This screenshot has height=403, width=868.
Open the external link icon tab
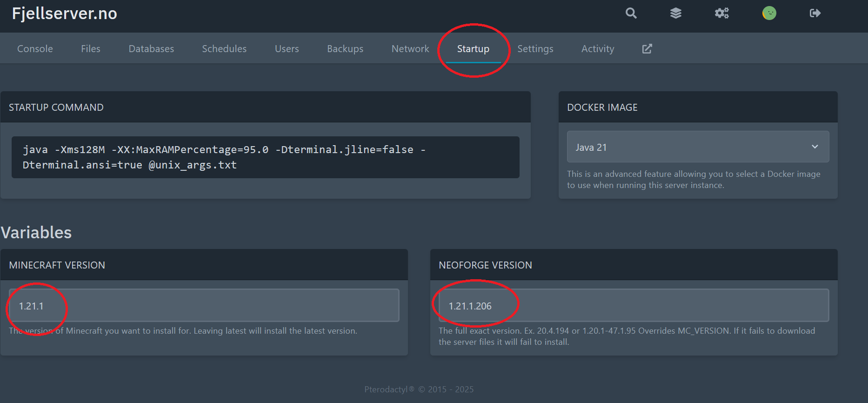[647, 48]
